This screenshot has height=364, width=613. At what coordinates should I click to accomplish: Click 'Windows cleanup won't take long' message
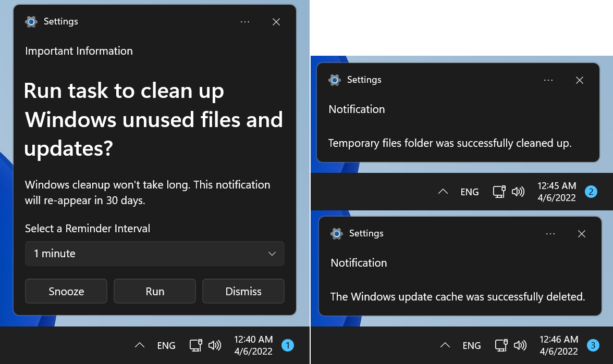click(x=148, y=193)
